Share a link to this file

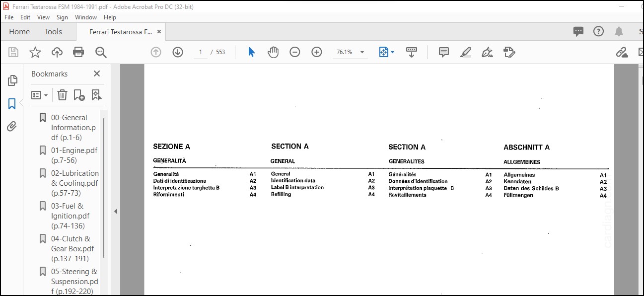[x=622, y=52]
